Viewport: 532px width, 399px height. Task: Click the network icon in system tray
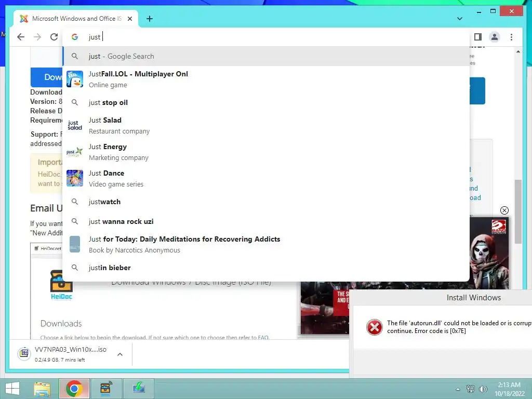(470, 389)
